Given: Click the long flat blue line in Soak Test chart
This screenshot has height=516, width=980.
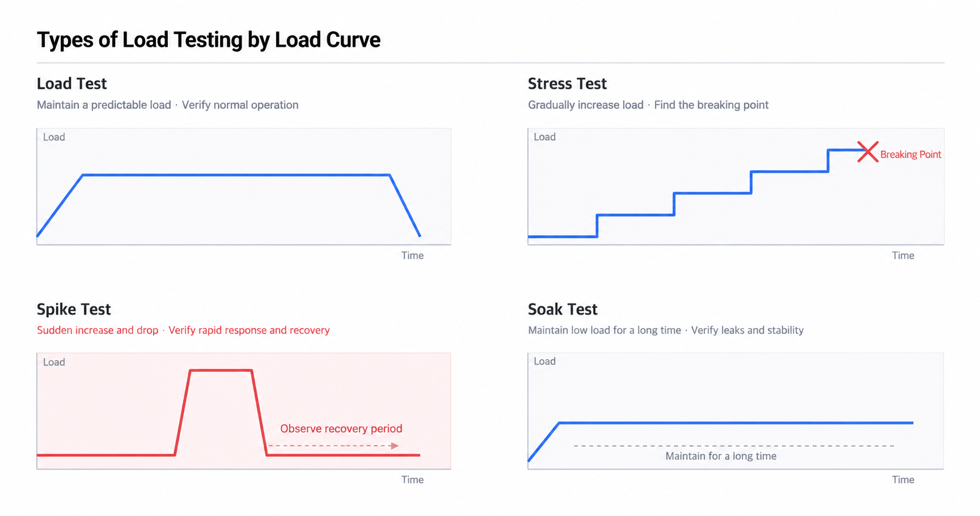Looking at the screenshot, I should click(736, 423).
